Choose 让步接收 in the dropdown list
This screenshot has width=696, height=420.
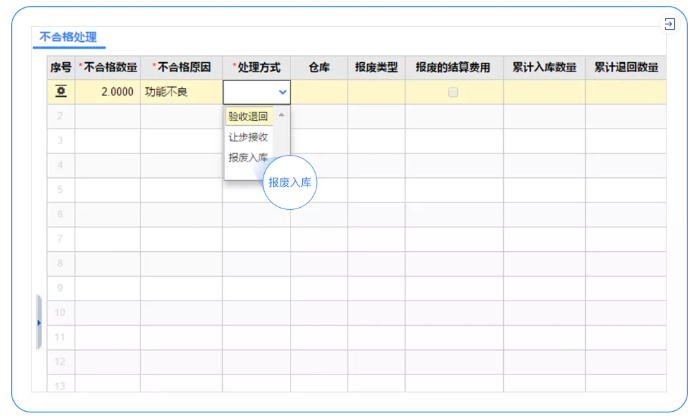[x=247, y=137]
